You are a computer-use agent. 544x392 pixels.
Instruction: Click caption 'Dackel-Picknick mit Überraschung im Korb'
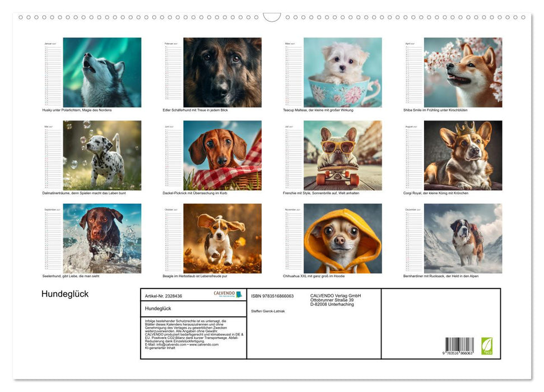pos(195,193)
